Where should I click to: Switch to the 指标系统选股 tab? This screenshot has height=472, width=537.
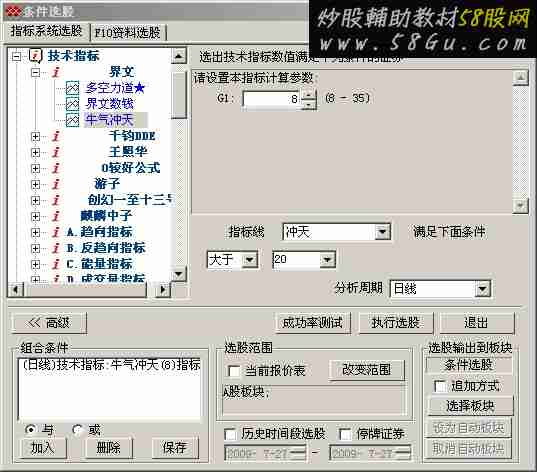[46, 31]
